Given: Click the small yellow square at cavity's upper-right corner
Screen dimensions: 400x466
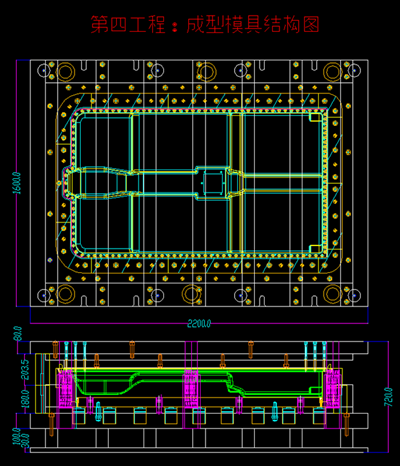Looking at the screenshot, I should pos(315,117).
